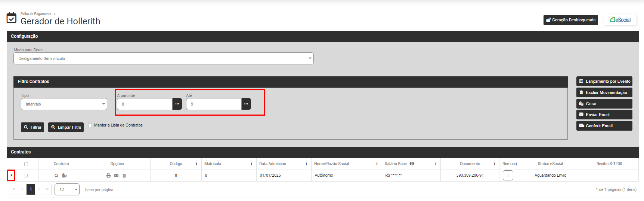Open the Documento column menu

coord(495,164)
